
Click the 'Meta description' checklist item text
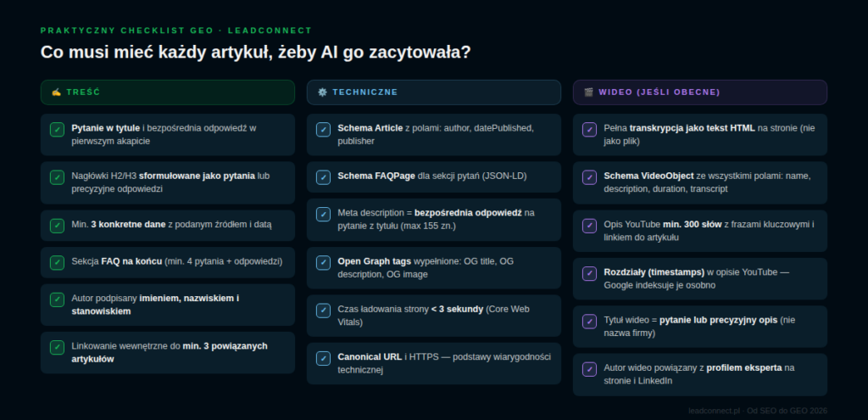coord(437,219)
